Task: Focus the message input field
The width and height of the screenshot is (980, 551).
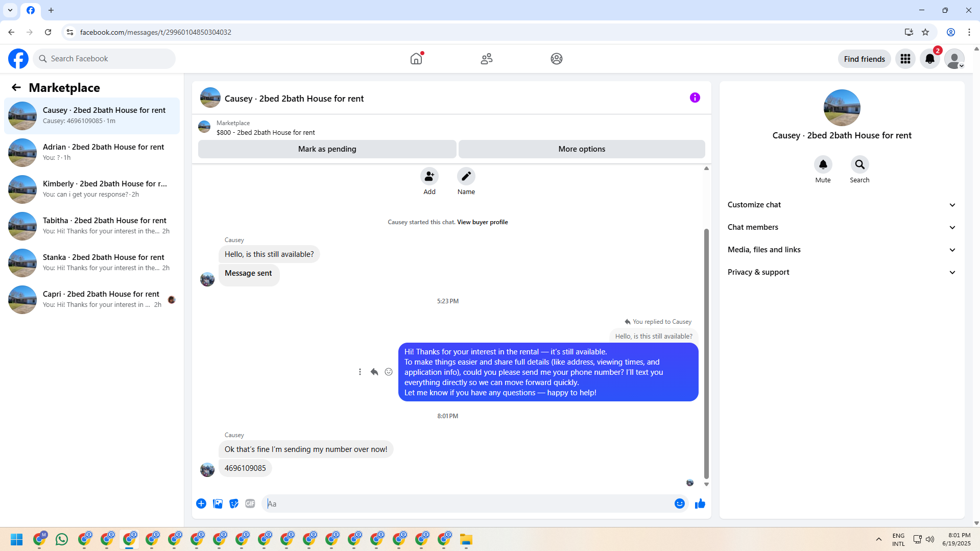Action: (x=467, y=504)
